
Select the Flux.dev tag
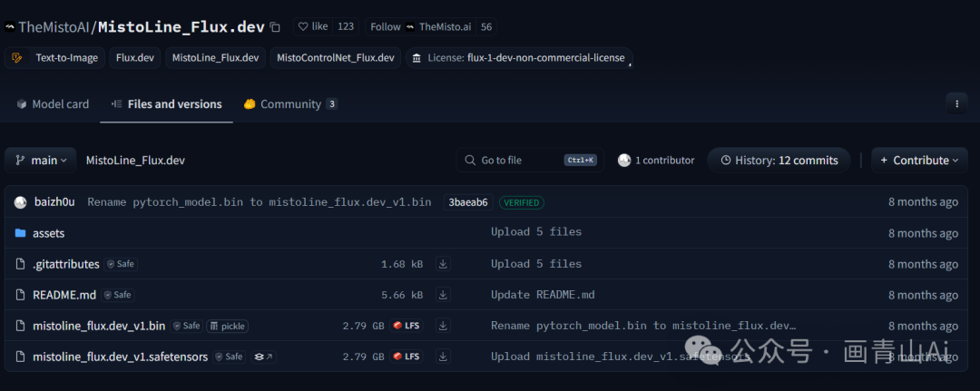point(135,58)
